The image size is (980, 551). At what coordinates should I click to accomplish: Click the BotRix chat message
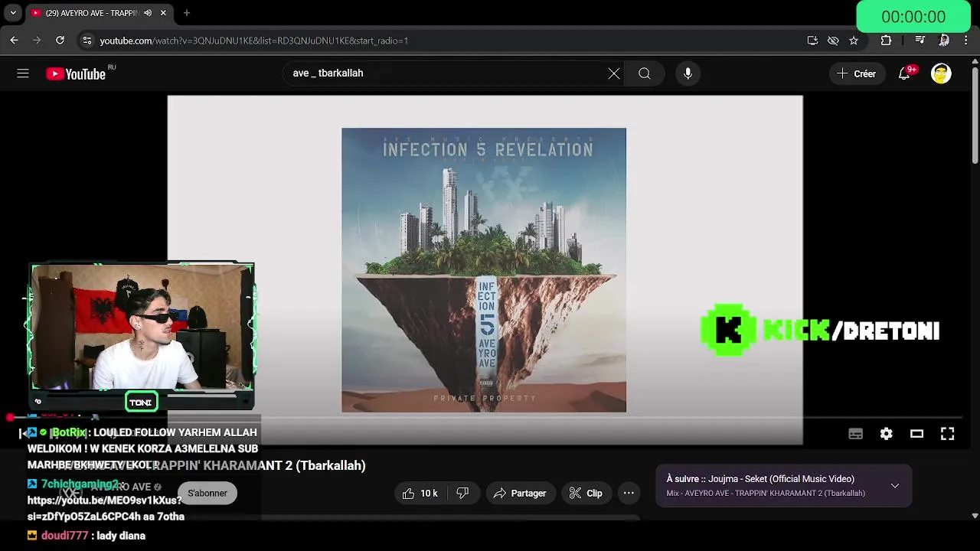pos(142,448)
